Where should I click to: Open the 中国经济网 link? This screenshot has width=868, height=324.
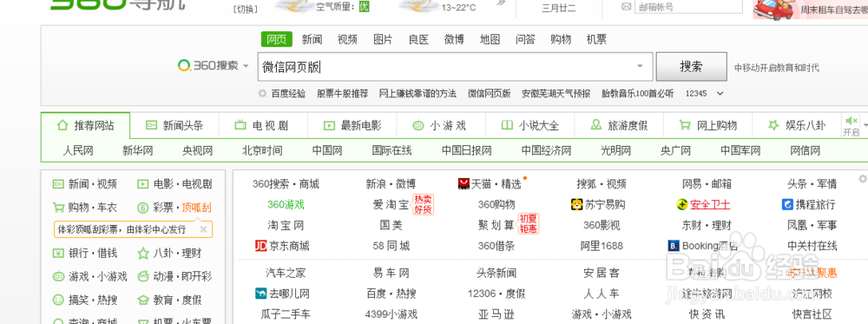tap(546, 150)
